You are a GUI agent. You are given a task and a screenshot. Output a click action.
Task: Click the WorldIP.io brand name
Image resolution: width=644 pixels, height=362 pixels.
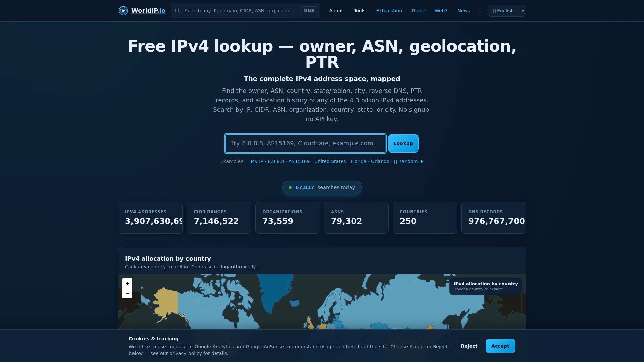click(148, 11)
